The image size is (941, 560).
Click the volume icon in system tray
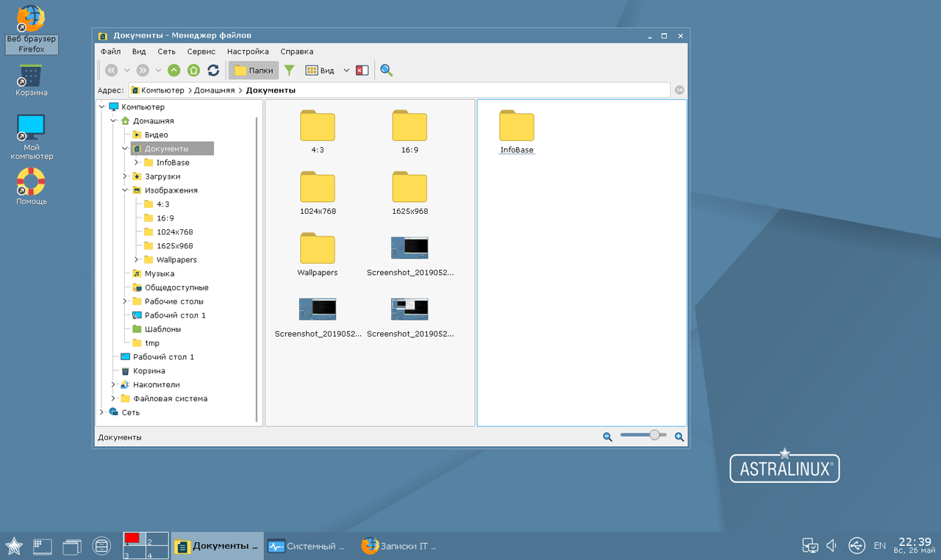click(x=832, y=545)
